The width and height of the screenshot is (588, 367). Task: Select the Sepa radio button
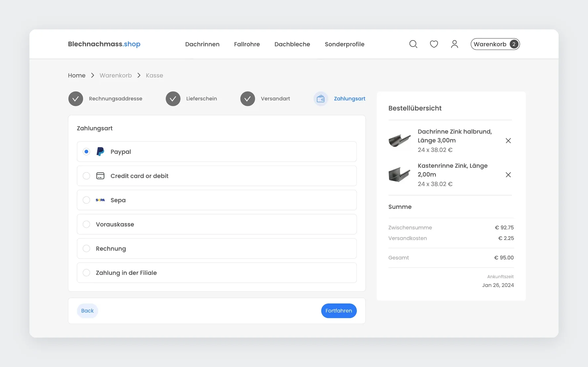click(86, 200)
